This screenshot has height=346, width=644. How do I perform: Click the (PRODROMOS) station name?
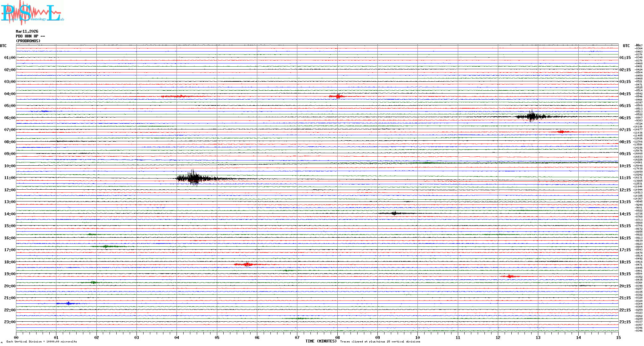[x=28, y=41]
